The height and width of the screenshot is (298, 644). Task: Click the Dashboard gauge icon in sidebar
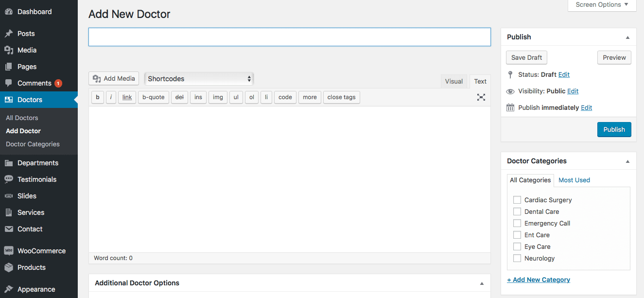coord(9,12)
